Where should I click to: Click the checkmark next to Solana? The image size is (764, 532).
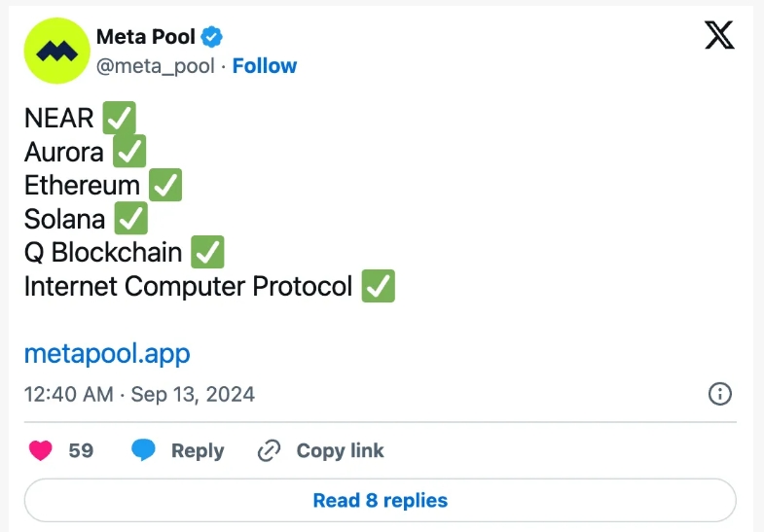[x=131, y=219]
